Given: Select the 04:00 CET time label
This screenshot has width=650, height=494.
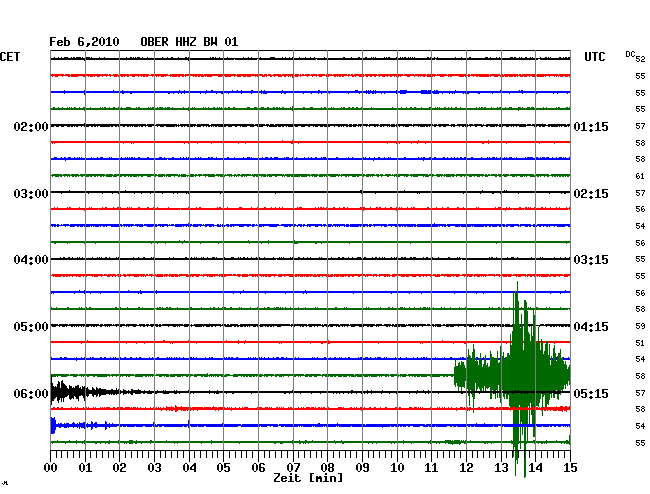Looking at the screenshot, I should pyautogui.click(x=31, y=260).
